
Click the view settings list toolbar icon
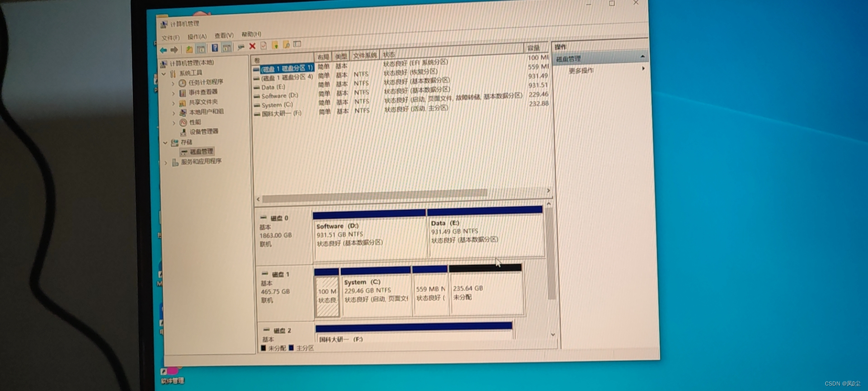pyautogui.click(x=297, y=44)
